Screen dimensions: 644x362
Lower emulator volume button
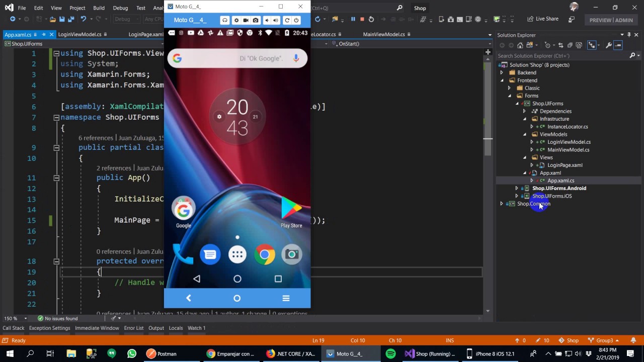[x=267, y=20]
